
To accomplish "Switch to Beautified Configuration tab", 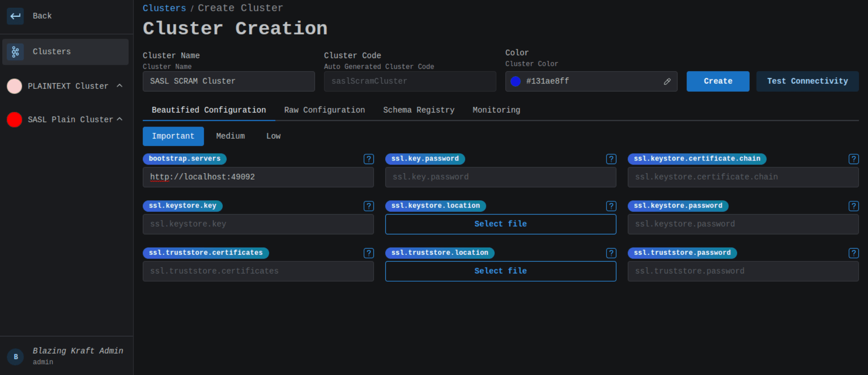I will tap(209, 110).
